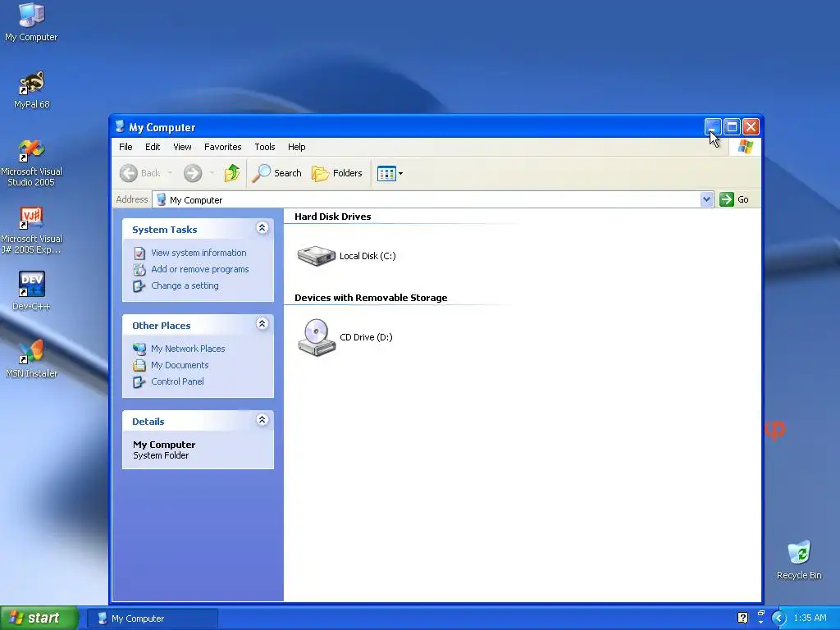Select the Microsoft Visual Studio 2005 shortcut
Viewport: 840px width, 630px height.
click(31, 163)
